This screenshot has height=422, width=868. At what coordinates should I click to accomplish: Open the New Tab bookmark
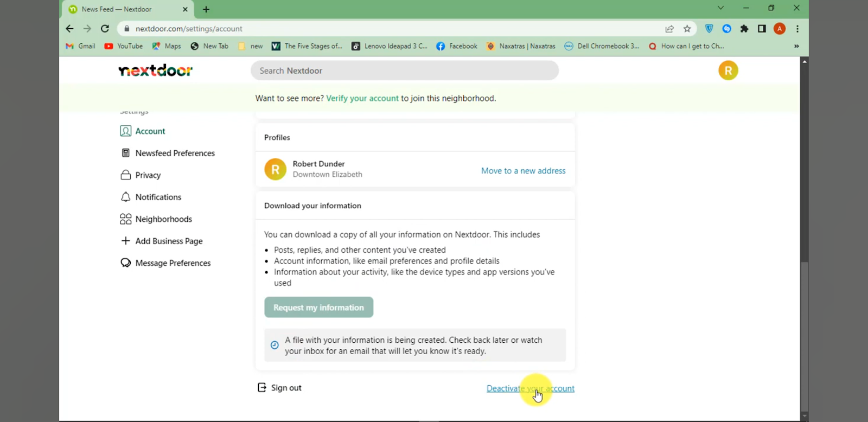click(209, 46)
